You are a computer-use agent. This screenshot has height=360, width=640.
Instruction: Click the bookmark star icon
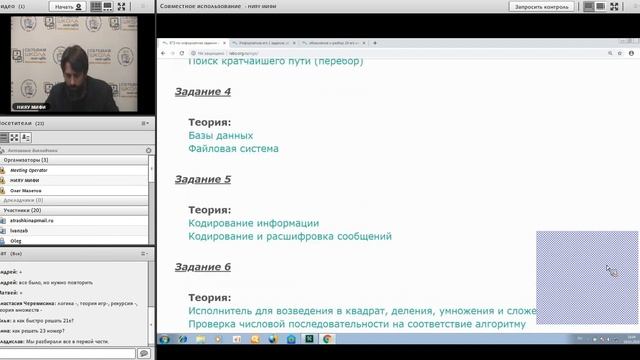tap(620, 53)
